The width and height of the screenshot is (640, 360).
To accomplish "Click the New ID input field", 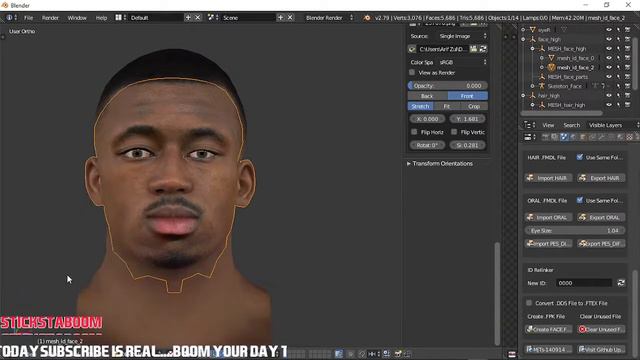I will tap(584, 283).
